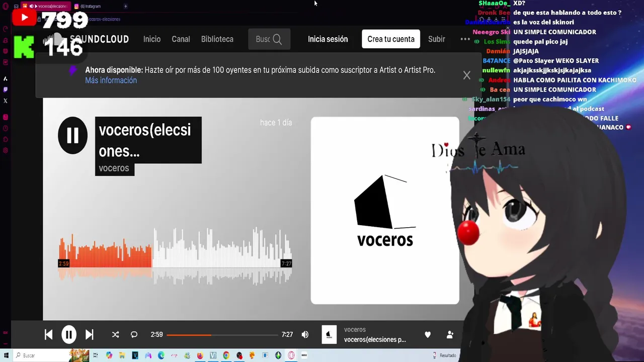Open Firefox from the taskbar
The image size is (644, 362).
(x=200, y=355)
